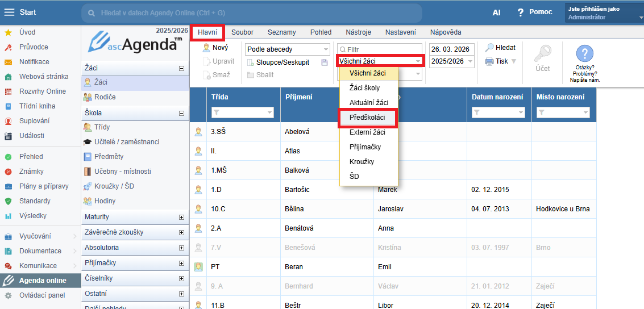Collapse the Žáci section in navigation panel
644x309 pixels.
181,68
